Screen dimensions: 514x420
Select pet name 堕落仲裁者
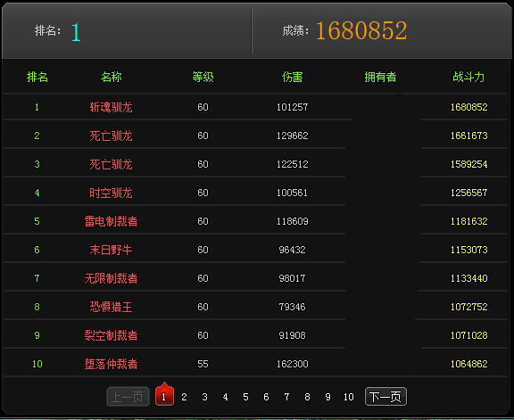112,364
